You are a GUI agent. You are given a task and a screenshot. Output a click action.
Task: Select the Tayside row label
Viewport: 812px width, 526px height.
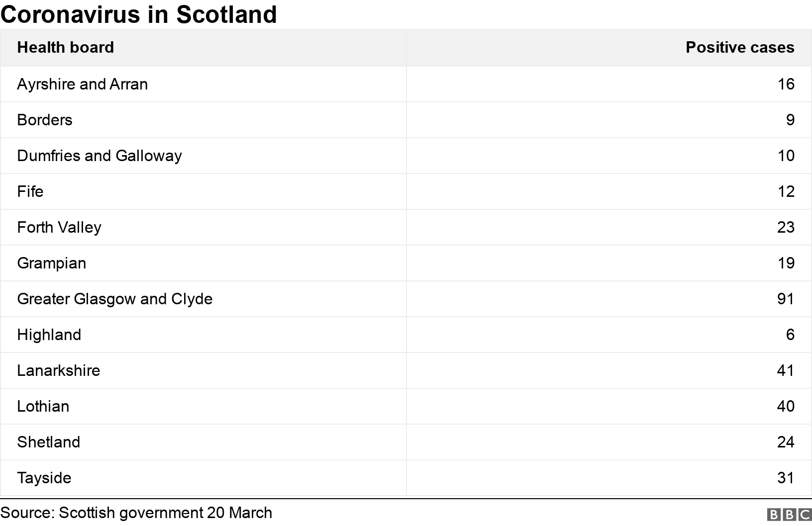44,478
